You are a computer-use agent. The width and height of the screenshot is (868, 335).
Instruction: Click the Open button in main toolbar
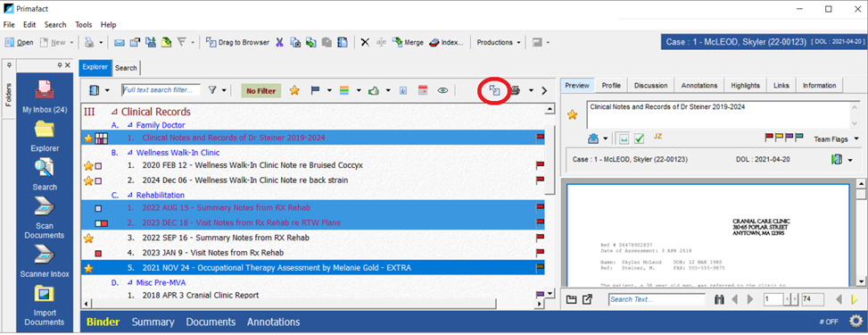20,42
